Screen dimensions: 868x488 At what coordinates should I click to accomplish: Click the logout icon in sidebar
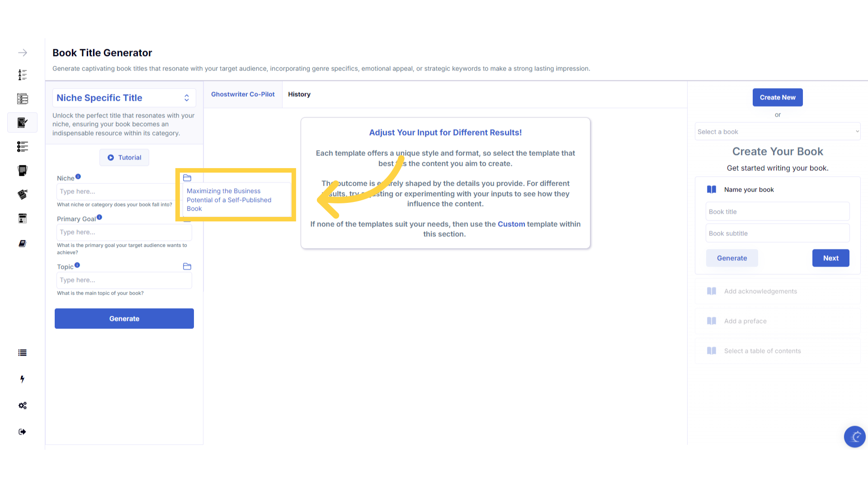(22, 432)
